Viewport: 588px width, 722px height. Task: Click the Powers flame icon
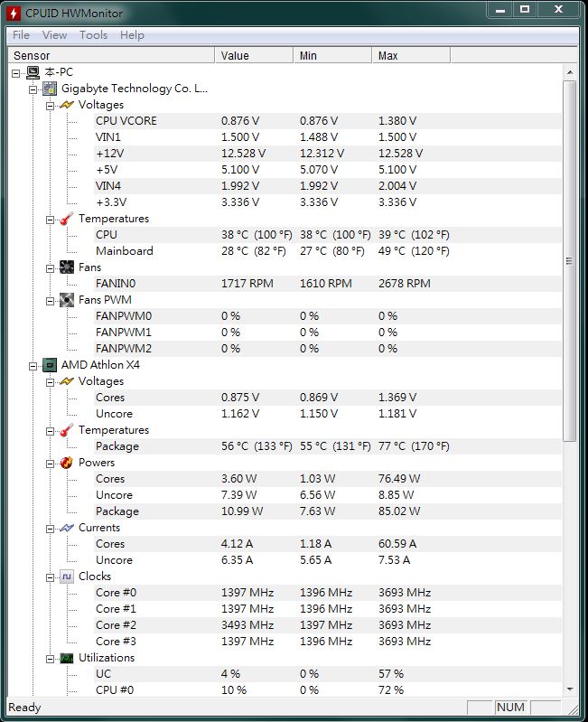point(67,463)
